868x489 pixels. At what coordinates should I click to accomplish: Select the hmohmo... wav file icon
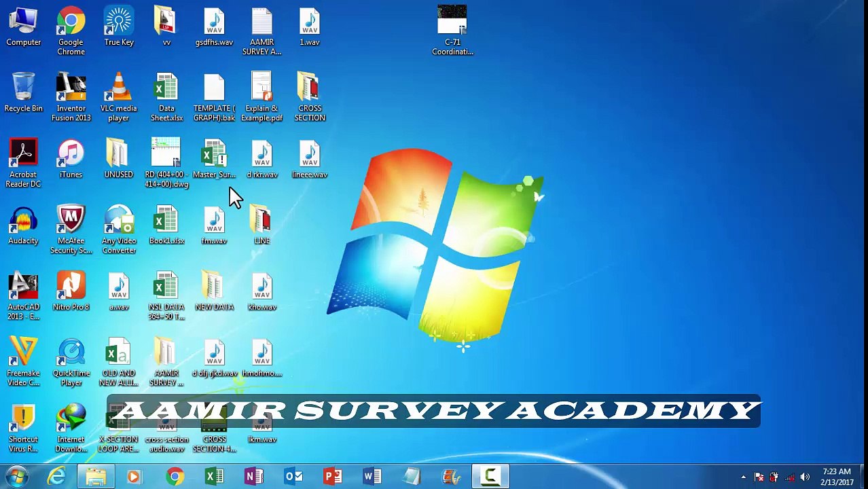(x=261, y=359)
